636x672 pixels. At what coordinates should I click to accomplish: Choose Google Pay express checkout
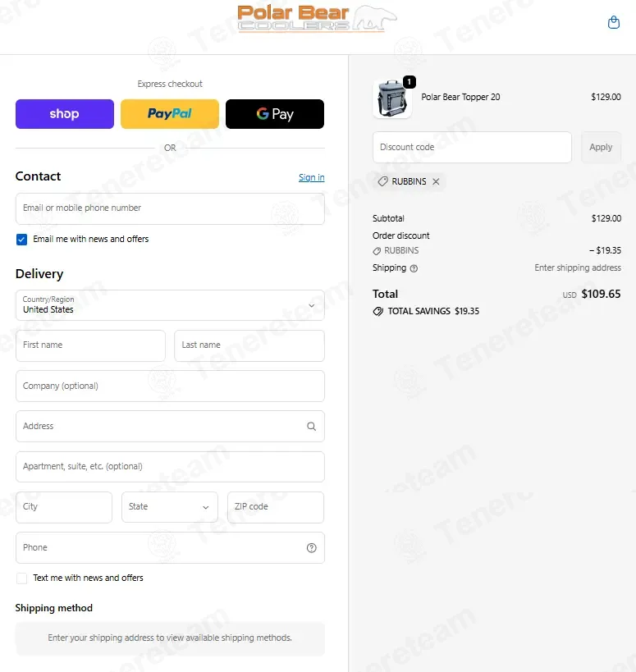tap(275, 114)
